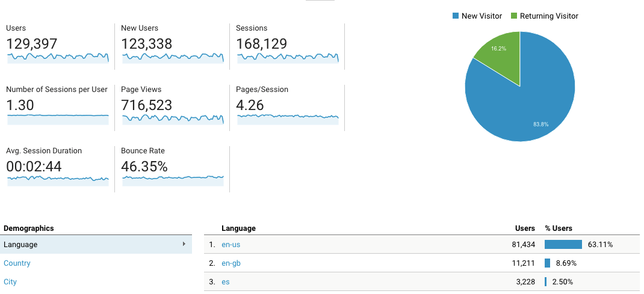Click the New Visitor legend label
Screen dimensions: 644x294
point(481,16)
